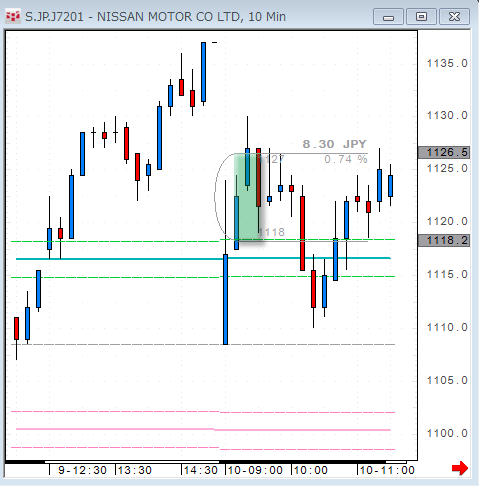Click the 1115.0 price axis label
This screenshot has height=486, width=479.
pyautogui.click(x=447, y=274)
